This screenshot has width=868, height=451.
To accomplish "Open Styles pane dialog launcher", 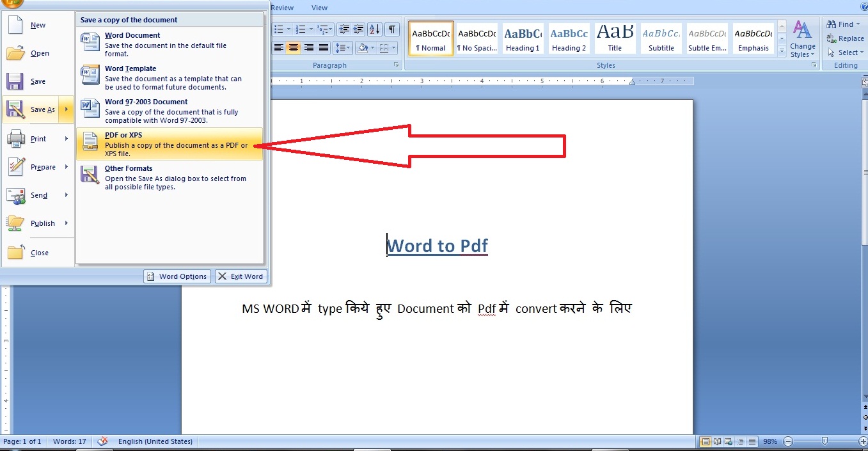I will [814, 65].
